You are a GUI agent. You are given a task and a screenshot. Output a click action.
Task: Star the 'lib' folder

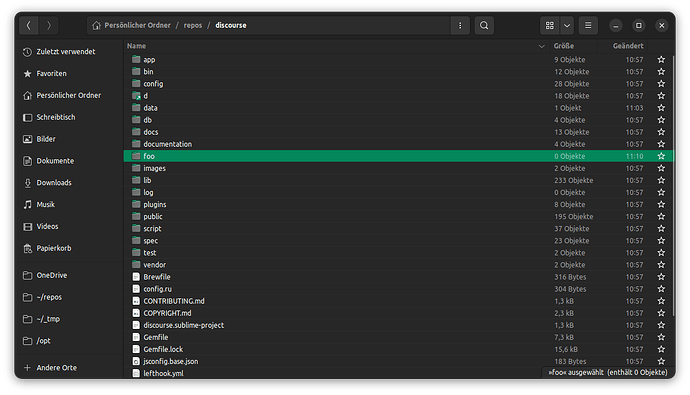click(661, 180)
